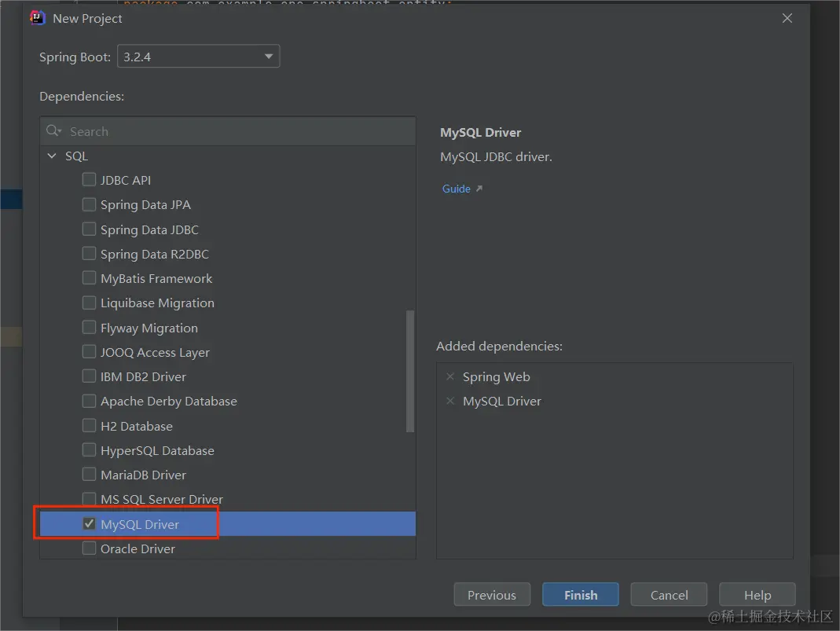
Task: Select the MariaDB Driver checkbox
Action: [x=89, y=475]
